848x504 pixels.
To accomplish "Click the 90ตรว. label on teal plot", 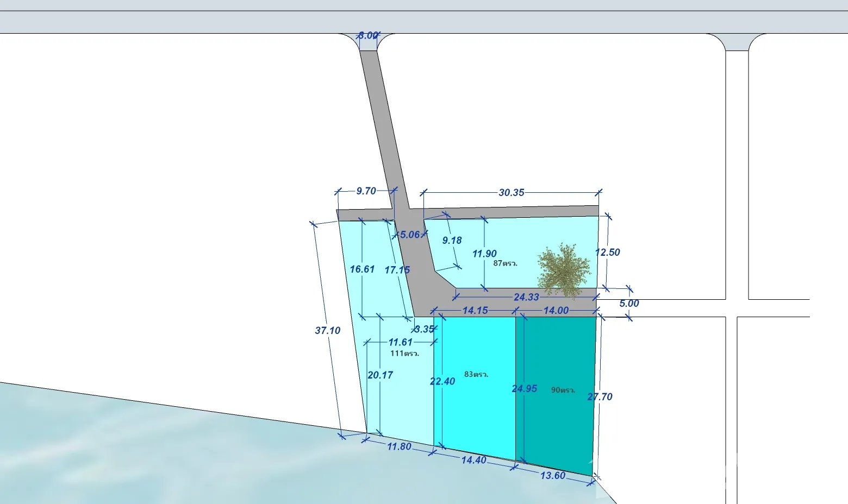I will click(x=563, y=390).
